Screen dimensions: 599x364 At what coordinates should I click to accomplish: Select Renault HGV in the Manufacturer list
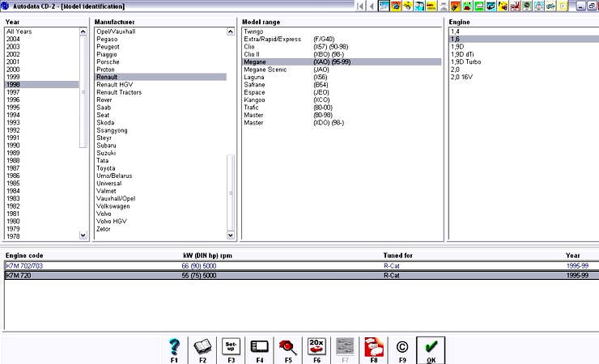click(x=160, y=84)
